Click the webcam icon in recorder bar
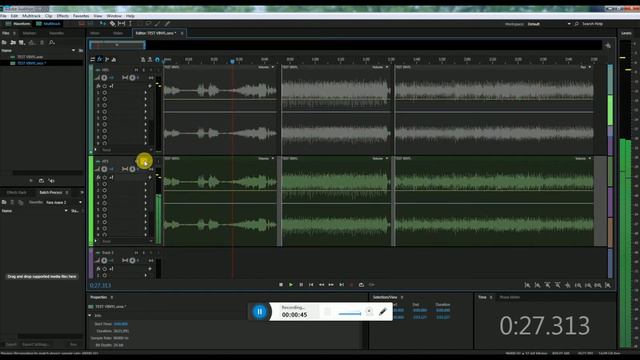The image size is (640, 360). (369, 311)
